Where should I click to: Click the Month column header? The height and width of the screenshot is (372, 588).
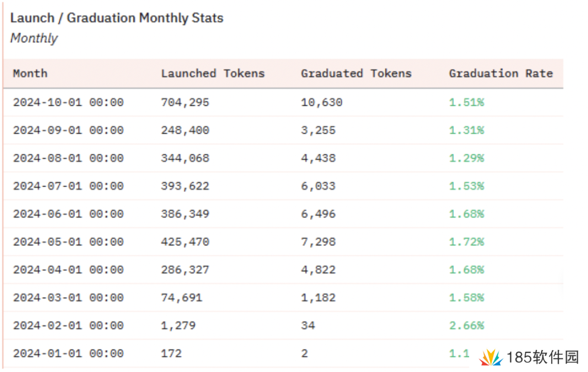(x=30, y=74)
